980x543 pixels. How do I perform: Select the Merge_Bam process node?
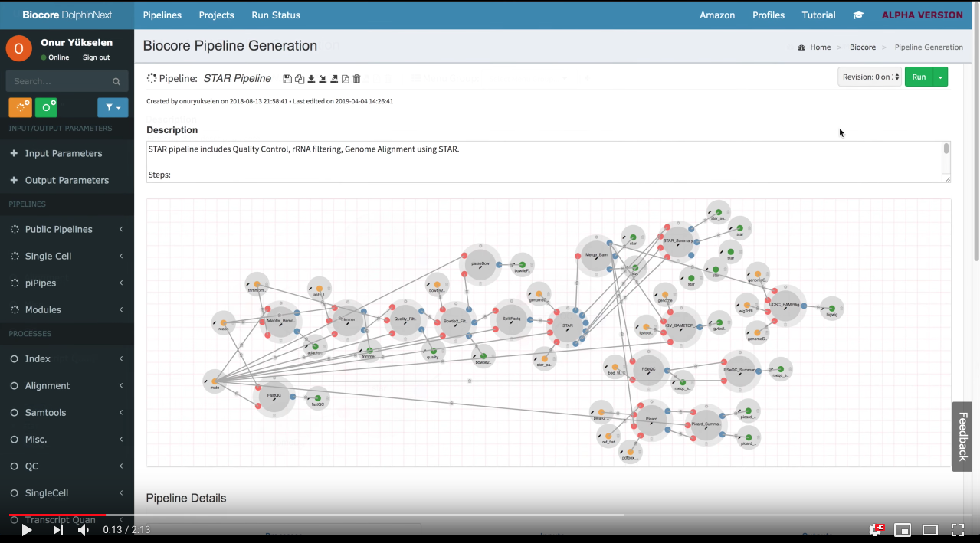tap(596, 255)
